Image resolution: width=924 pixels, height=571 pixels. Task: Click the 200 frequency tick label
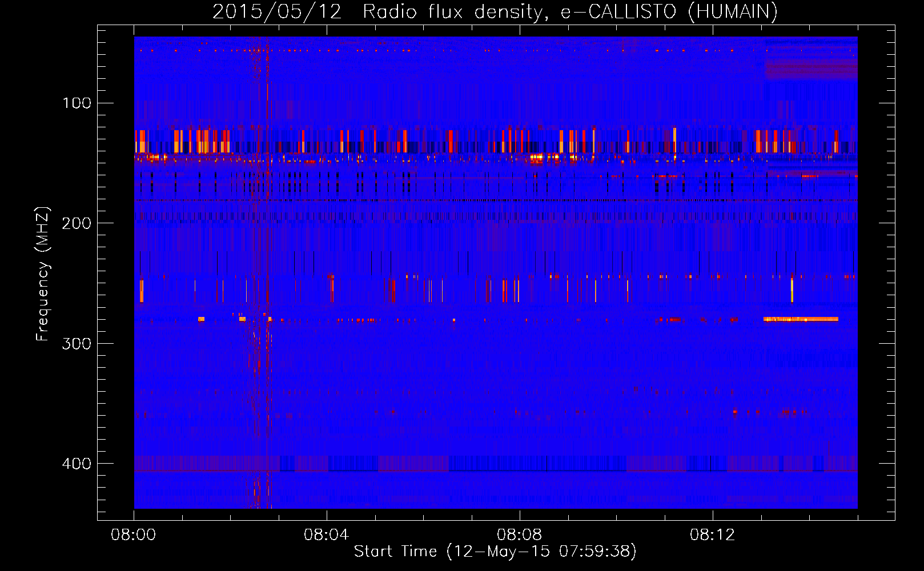(77, 223)
